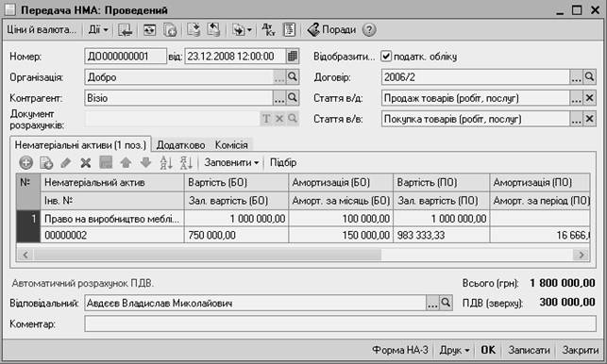Delete the selected table row
Screen dimensions: 607x364
pyautogui.click(x=86, y=163)
